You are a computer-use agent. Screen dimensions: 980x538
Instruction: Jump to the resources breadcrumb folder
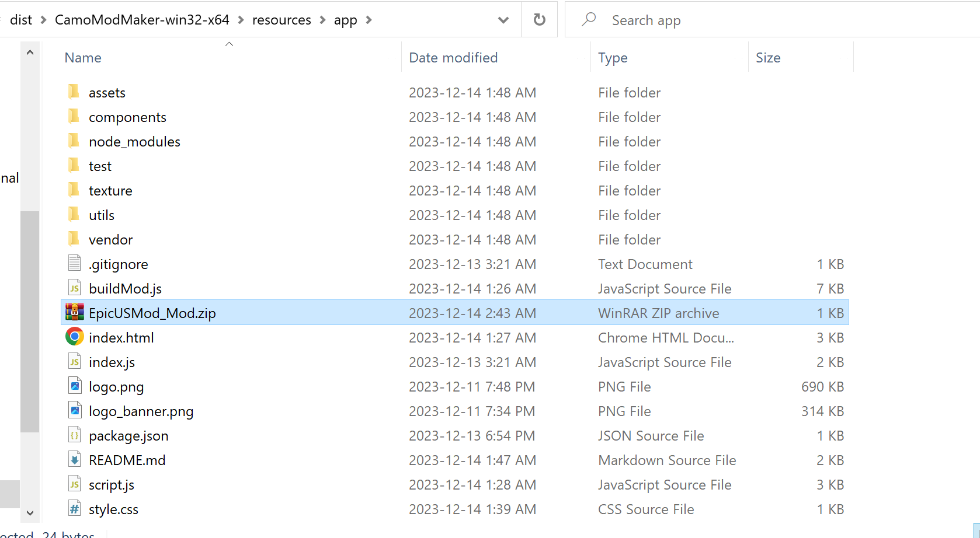[282, 20]
